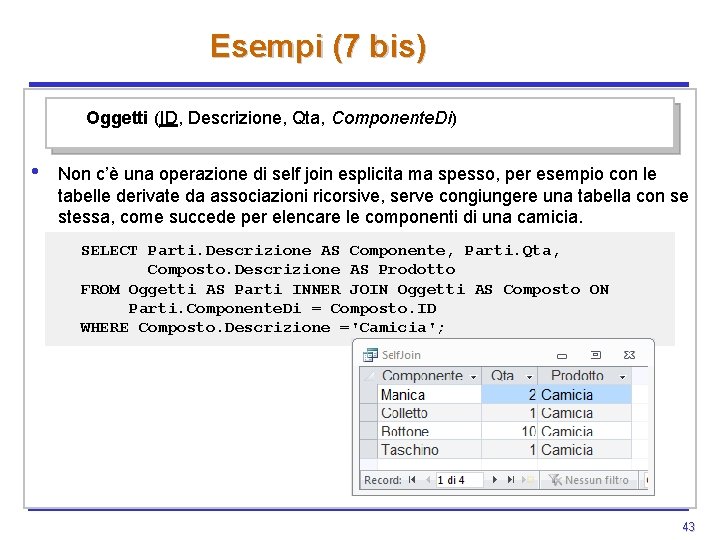Click the italic 'ComponenteDi' attribute
The image size is (720, 540).
coord(393,118)
